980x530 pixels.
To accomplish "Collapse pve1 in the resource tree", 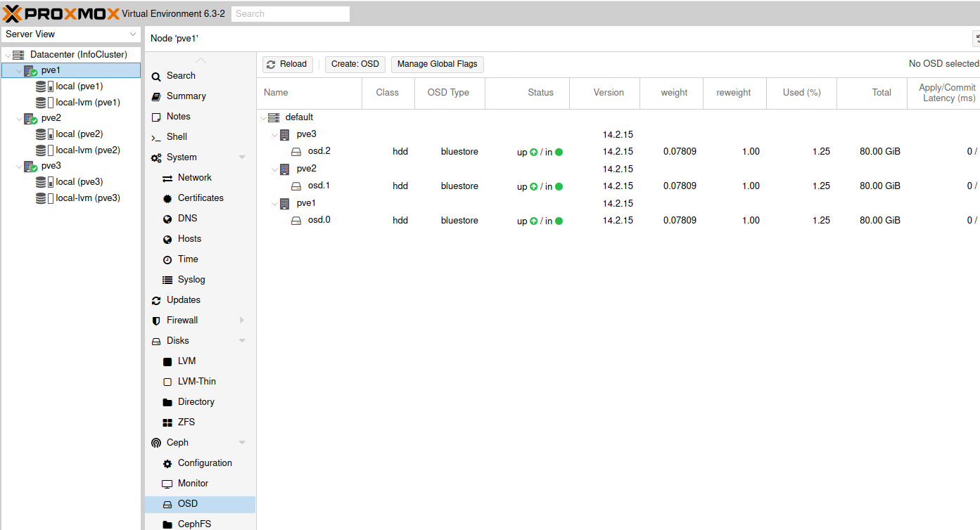I will 19,70.
